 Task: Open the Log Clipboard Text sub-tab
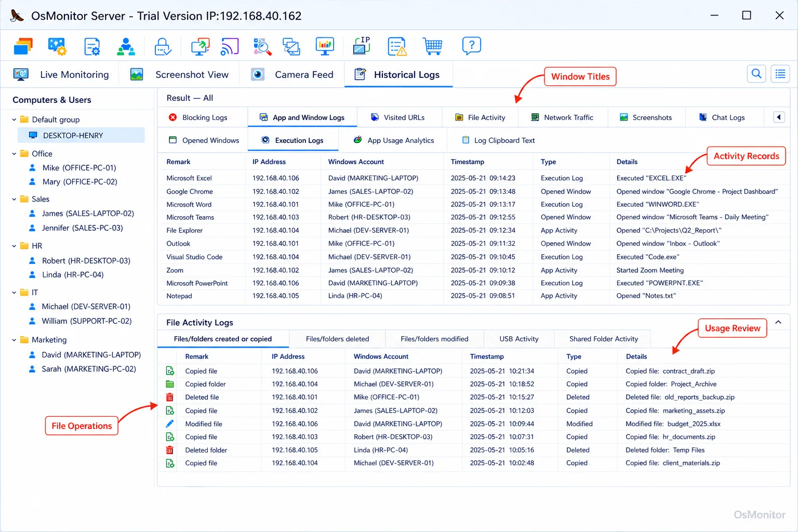coord(498,140)
